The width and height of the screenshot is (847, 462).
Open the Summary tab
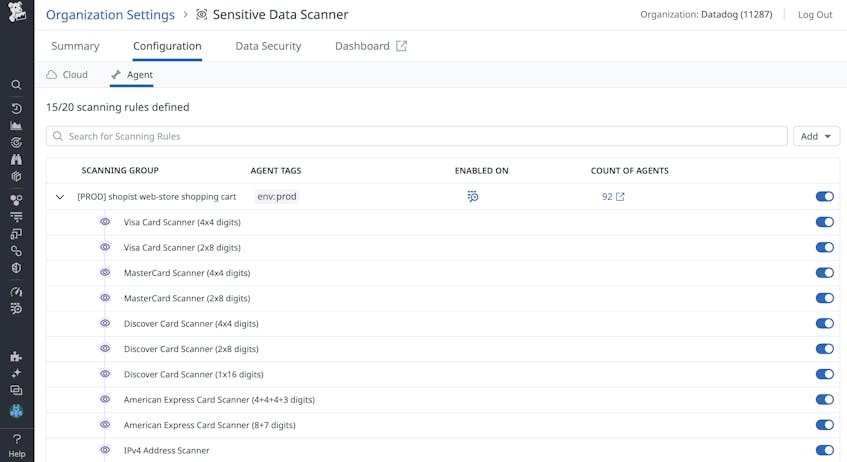pyautogui.click(x=75, y=46)
